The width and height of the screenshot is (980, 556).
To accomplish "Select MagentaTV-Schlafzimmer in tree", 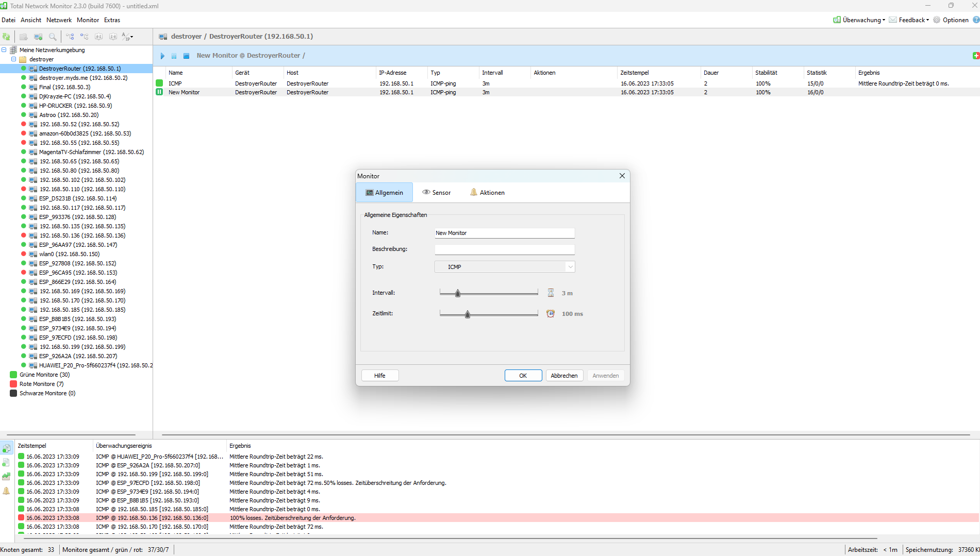I will (x=91, y=152).
